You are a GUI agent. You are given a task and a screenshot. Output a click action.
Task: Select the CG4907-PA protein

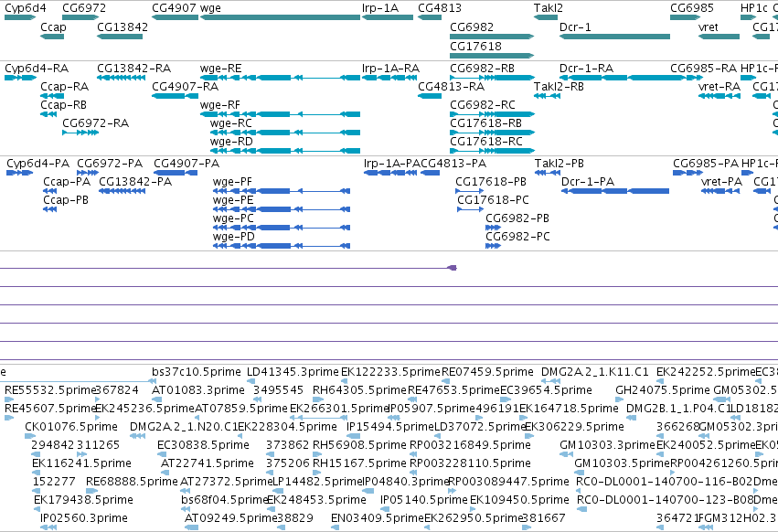pyautogui.click(x=176, y=173)
